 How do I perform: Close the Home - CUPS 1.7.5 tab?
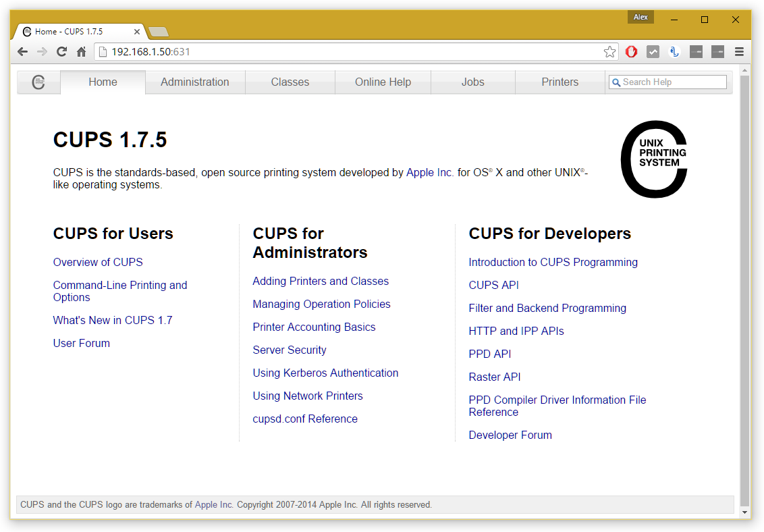point(137,32)
